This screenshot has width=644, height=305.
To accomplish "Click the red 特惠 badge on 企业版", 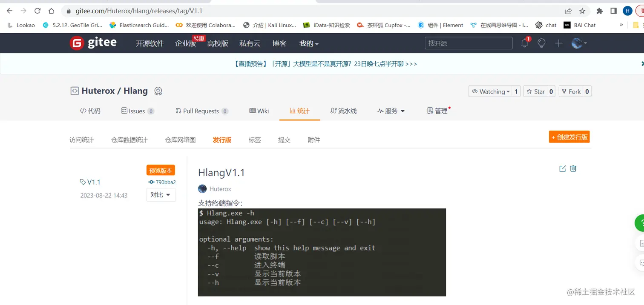I will pyautogui.click(x=198, y=38).
